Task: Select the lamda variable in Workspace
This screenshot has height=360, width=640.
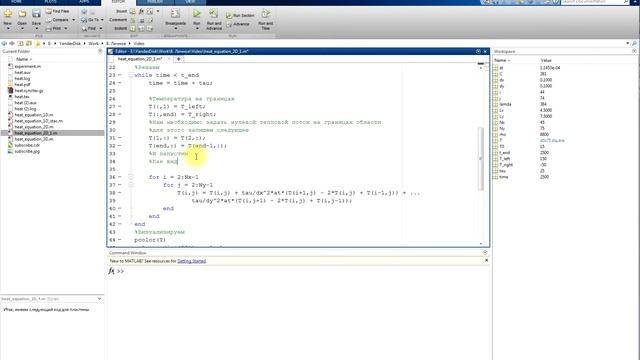Action: point(505,104)
